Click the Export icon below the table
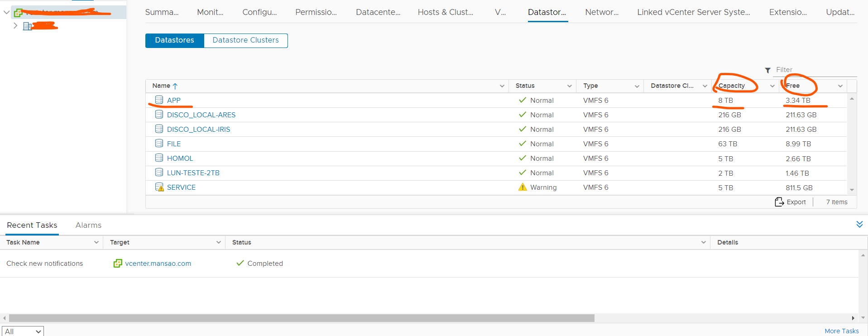Image resolution: width=868 pixels, height=336 pixels. click(x=779, y=202)
